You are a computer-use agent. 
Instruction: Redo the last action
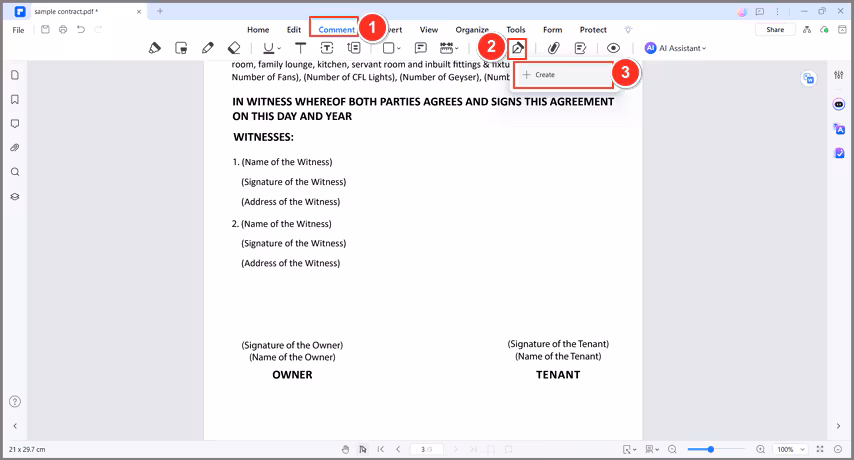pos(98,29)
